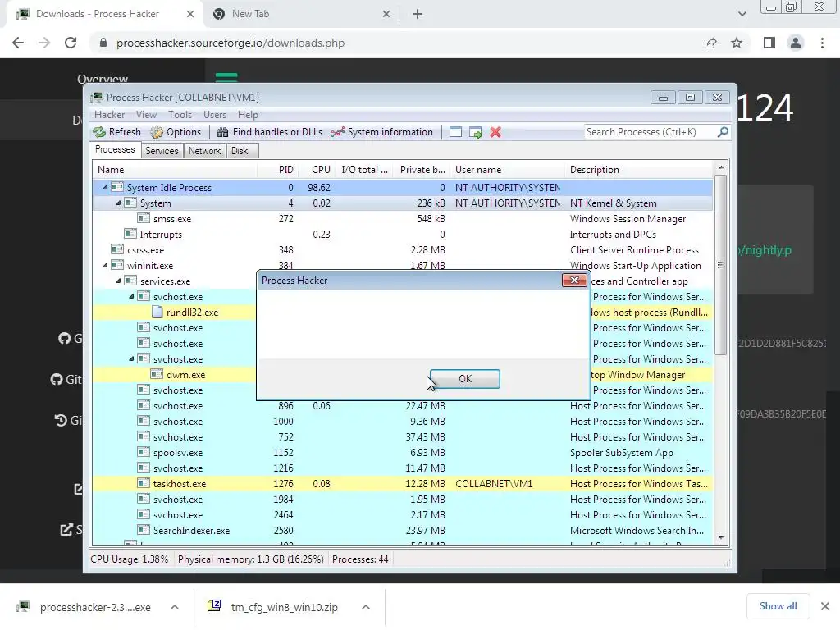Open the Chrome profile icon

796,43
